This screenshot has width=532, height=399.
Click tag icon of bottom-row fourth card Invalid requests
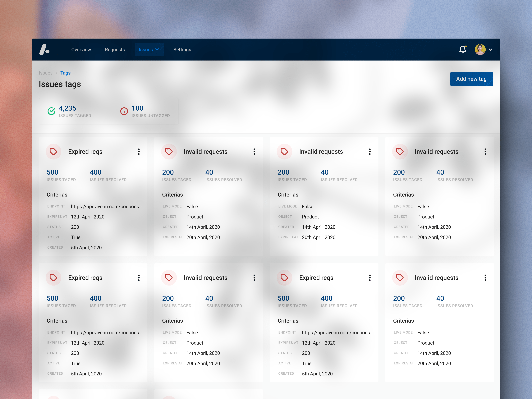click(x=400, y=277)
